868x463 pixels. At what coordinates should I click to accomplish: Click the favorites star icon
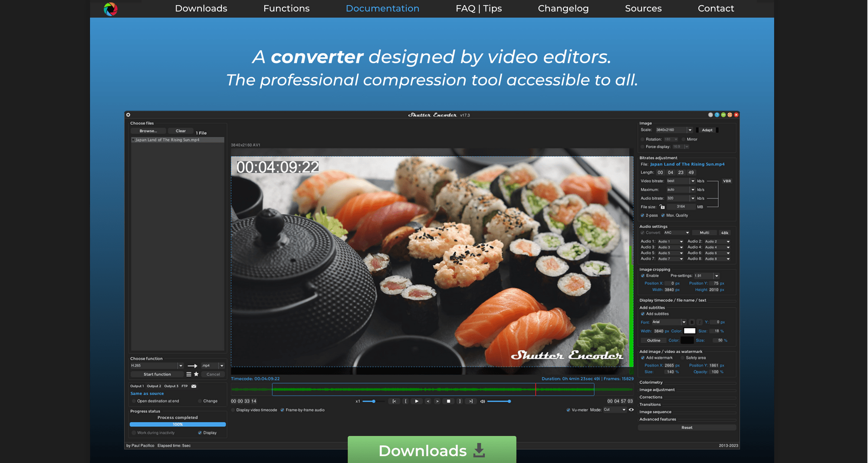pyautogui.click(x=196, y=374)
